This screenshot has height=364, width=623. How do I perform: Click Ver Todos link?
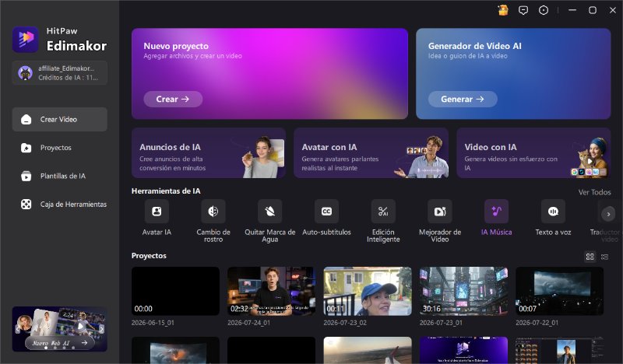[x=594, y=192]
